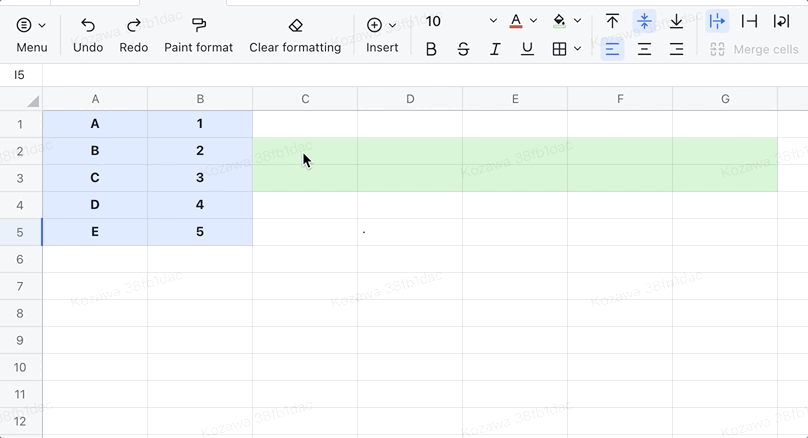
Task: Toggle italic text style
Action: [x=495, y=49]
